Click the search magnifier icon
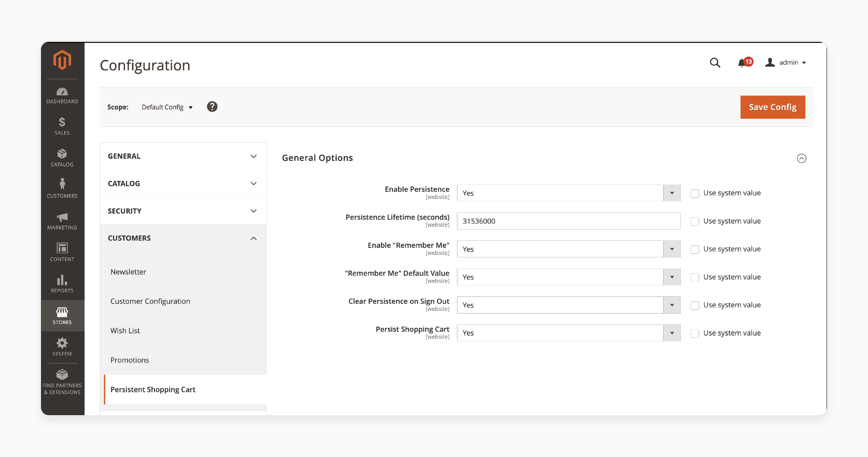 tap(715, 63)
